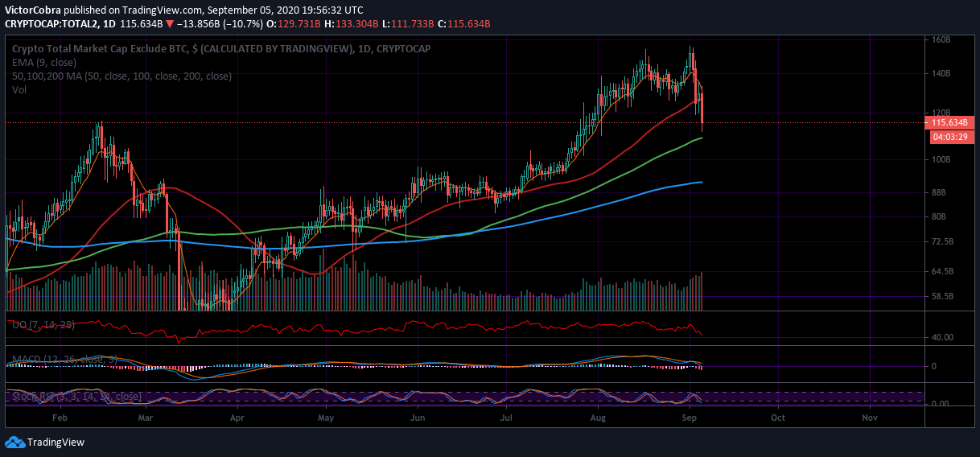Select the '50,100,200 MA' indicator label
The image size is (980, 457).
pos(121,76)
